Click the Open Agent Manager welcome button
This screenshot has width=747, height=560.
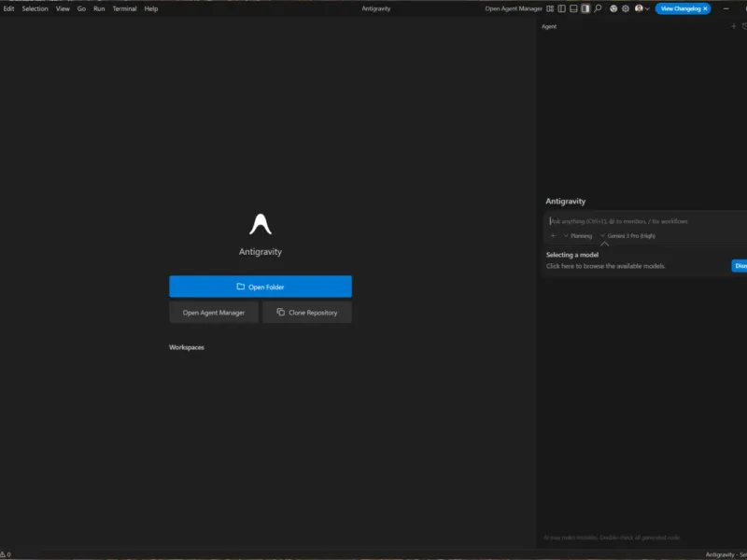[x=214, y=313]
